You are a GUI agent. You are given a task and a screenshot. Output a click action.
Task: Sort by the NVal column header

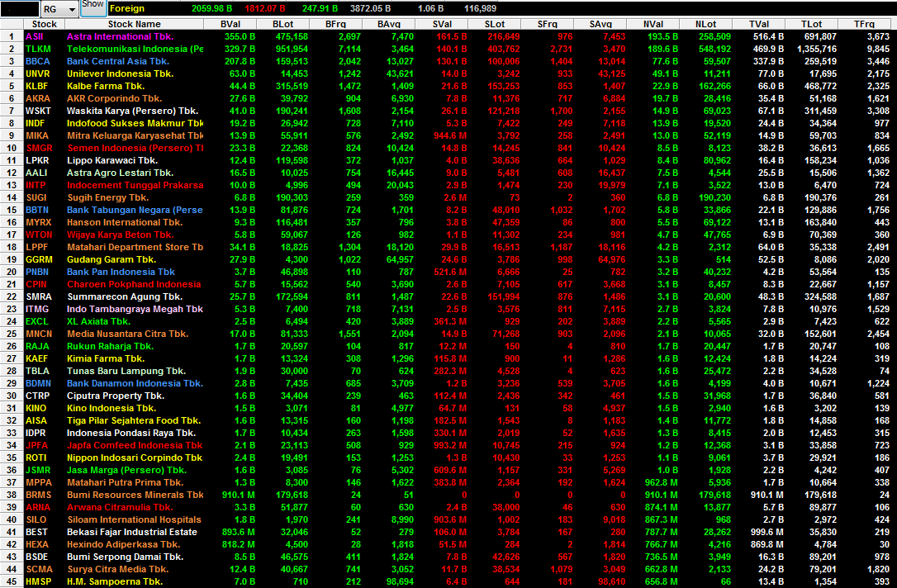pos(653,24)
